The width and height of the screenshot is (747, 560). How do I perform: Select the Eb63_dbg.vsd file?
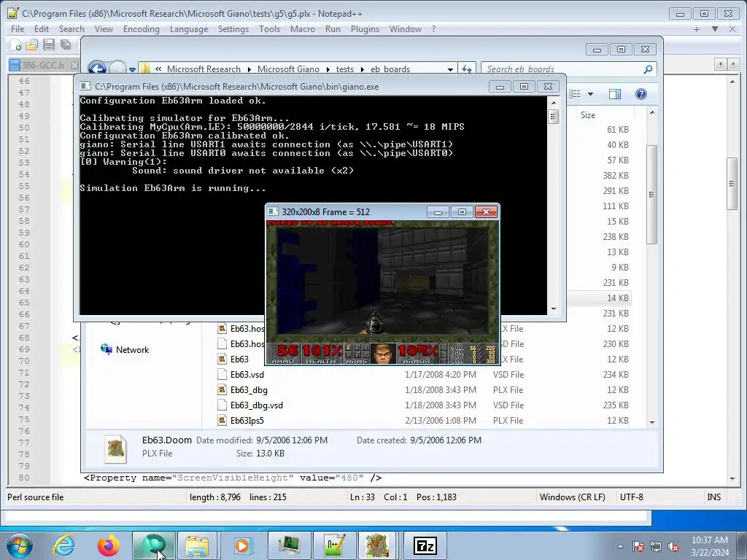(257, 405)
